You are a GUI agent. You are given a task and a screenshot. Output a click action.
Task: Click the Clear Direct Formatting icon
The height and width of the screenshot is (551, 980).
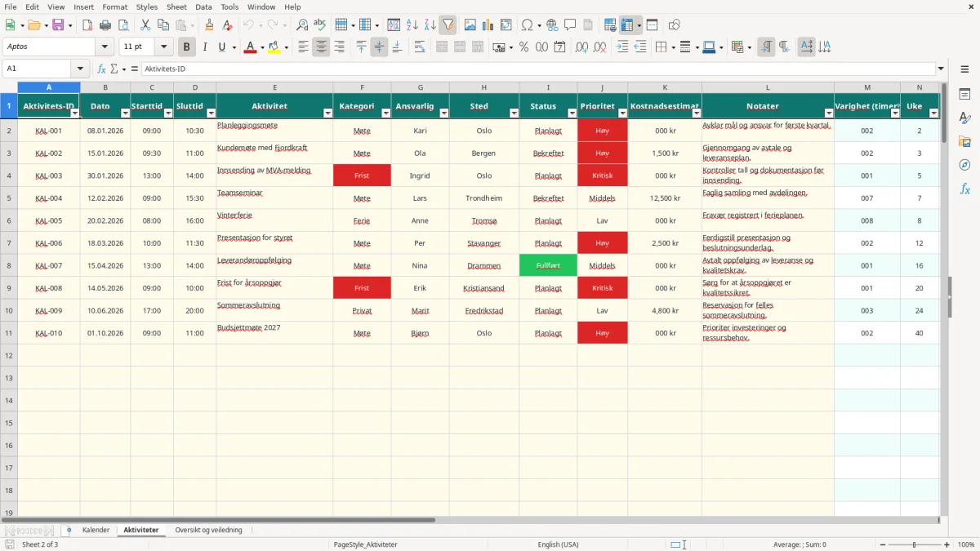[228, 25]
